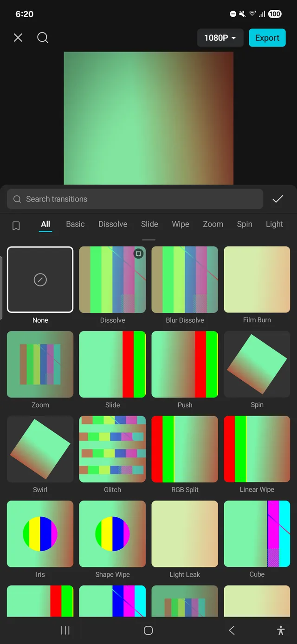Tap the video preview area

pos(148,118)
